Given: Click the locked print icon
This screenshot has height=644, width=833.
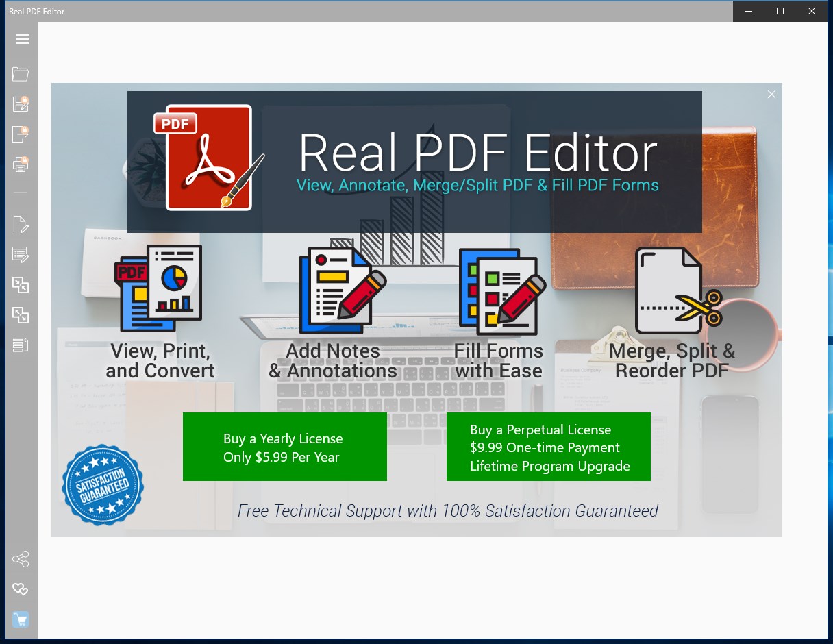Looking at the screenshot, I should [21, 164].
